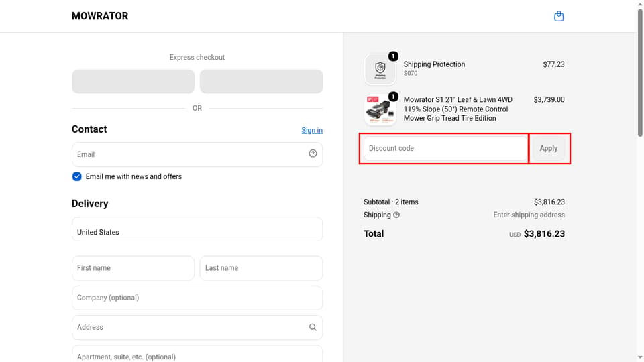This screenshot has width=644, height=362.
Task: Focus the Company (optional) field
Action: (x=197, y=298)
